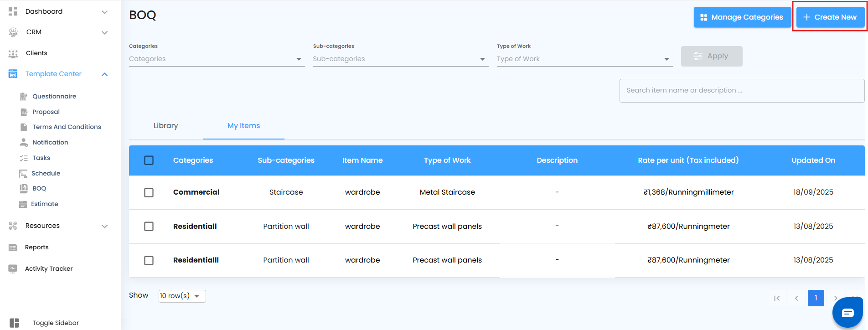Open the Notification bell icon

tap(24, 142)
